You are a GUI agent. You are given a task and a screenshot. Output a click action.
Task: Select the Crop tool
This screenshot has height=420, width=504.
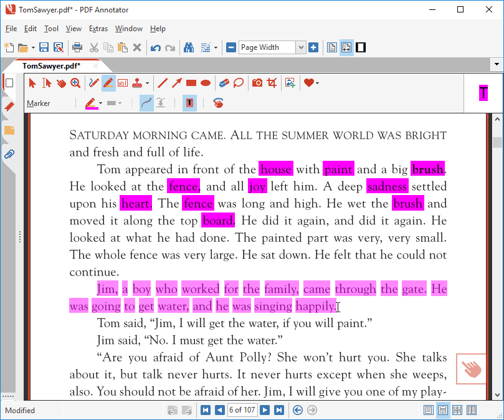click(x=272, y=83)
